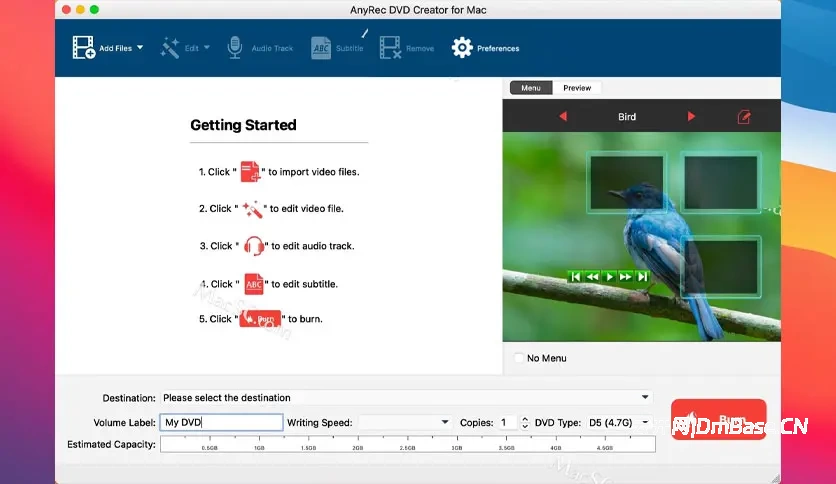Screen dimensions: 836x484
Task: Maximize window using green button
Action: tap(94, 10)
